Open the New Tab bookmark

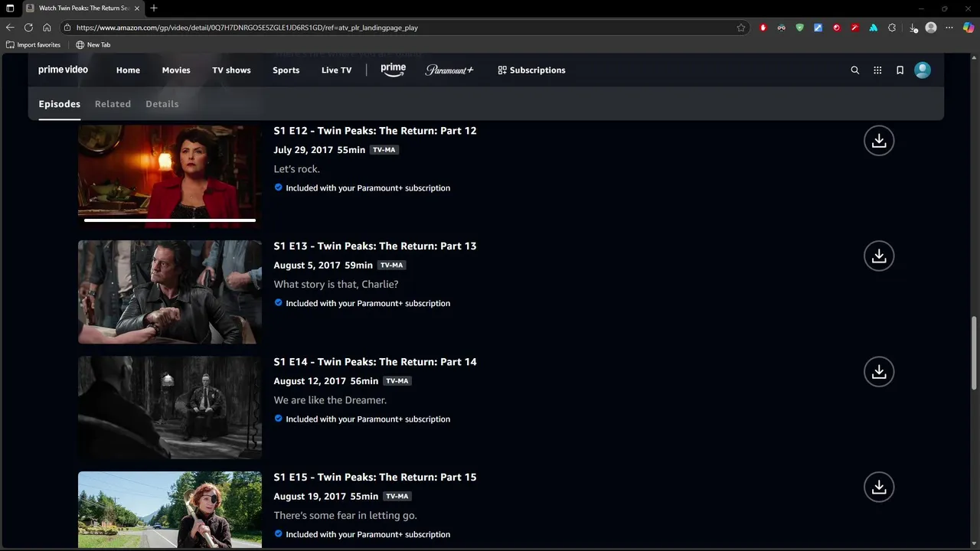pos(93,45)
